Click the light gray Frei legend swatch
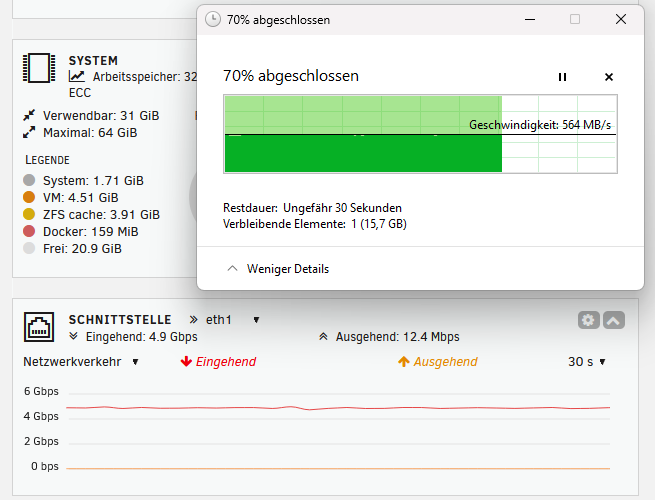 pyautogui.click(x=29, y=248)
